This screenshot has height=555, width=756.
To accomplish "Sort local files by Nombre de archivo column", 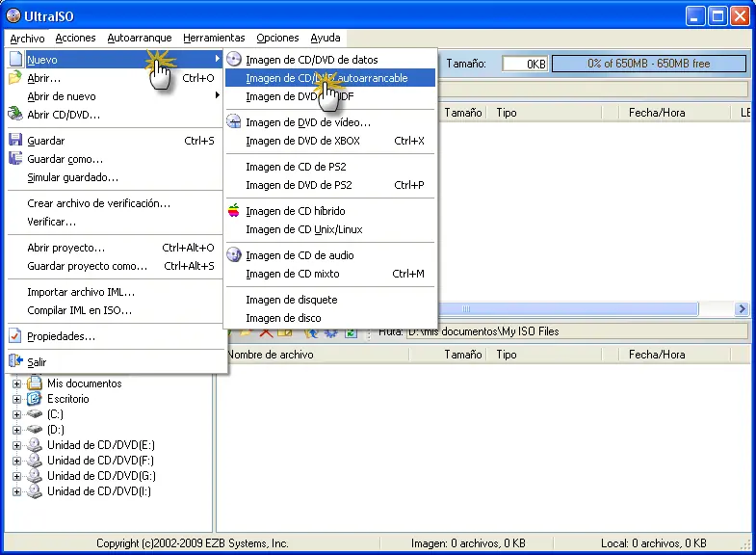I will [x=317, y=355].
